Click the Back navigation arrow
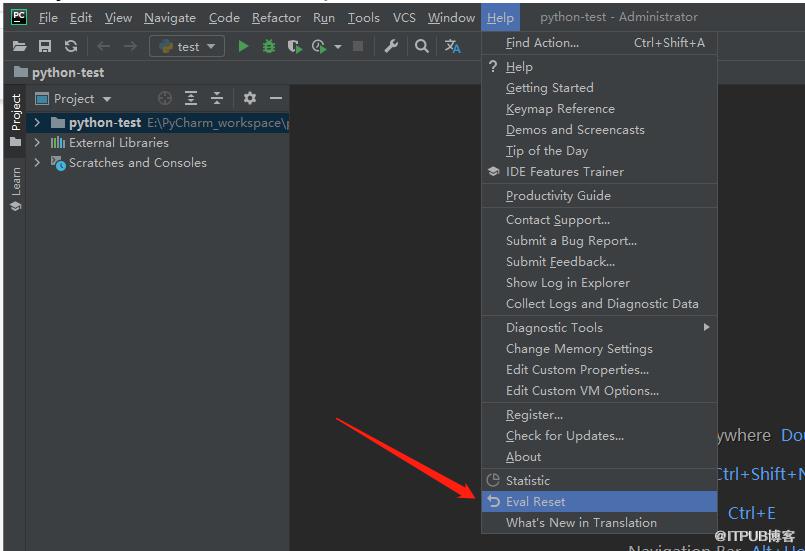 click(104, 47)
